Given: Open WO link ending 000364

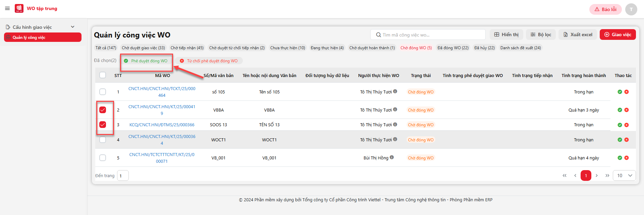Looking at the screenshot, I should click(x=162, y=140).
